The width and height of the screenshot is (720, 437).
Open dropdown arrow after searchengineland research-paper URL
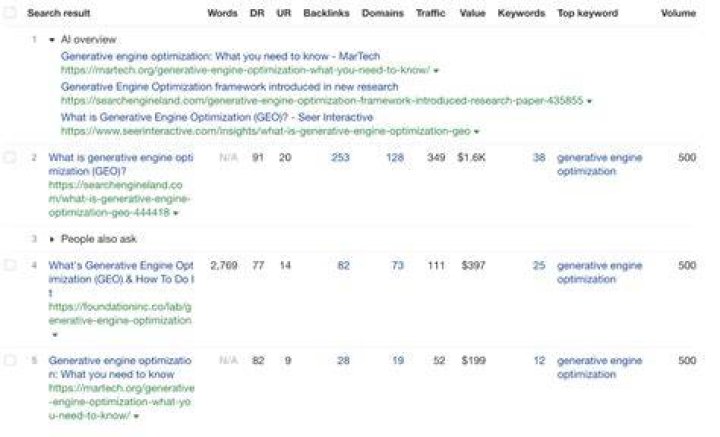tap(590, 101)
